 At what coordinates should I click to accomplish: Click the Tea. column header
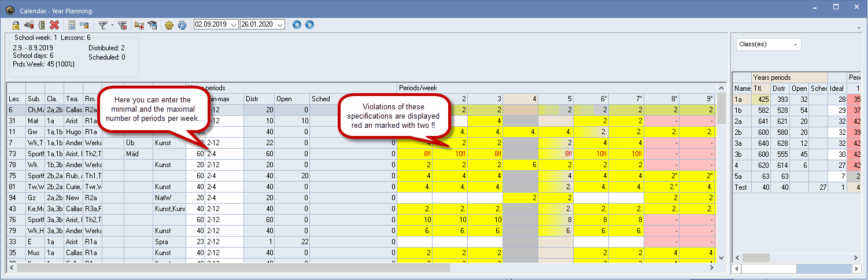tap(73, 98)
